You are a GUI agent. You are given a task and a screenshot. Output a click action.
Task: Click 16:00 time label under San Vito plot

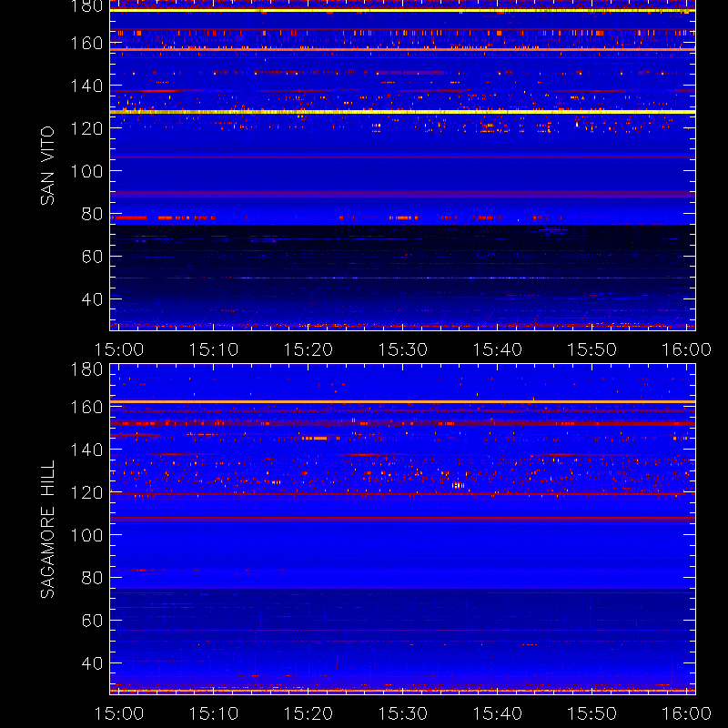pos(686,349)
